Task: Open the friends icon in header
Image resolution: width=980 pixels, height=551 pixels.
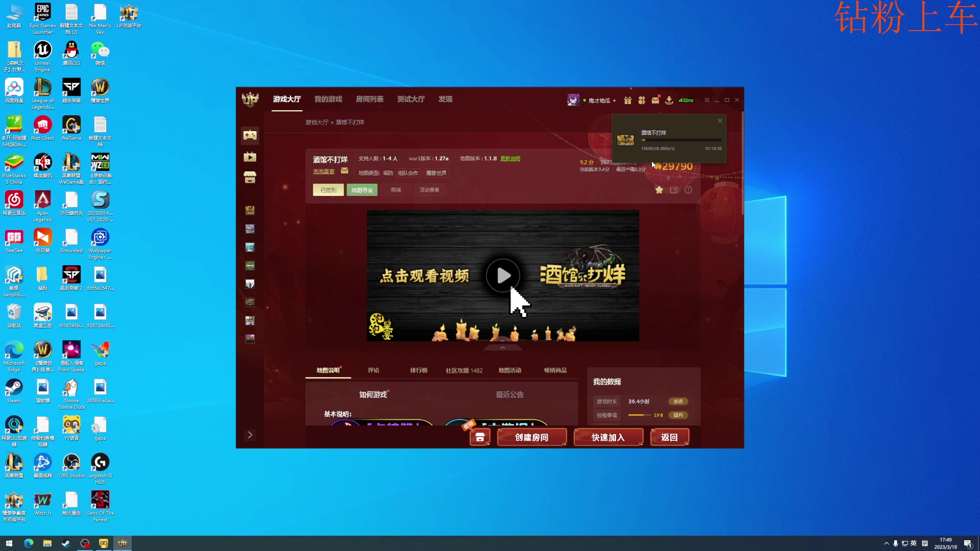Action: [642, 101]
